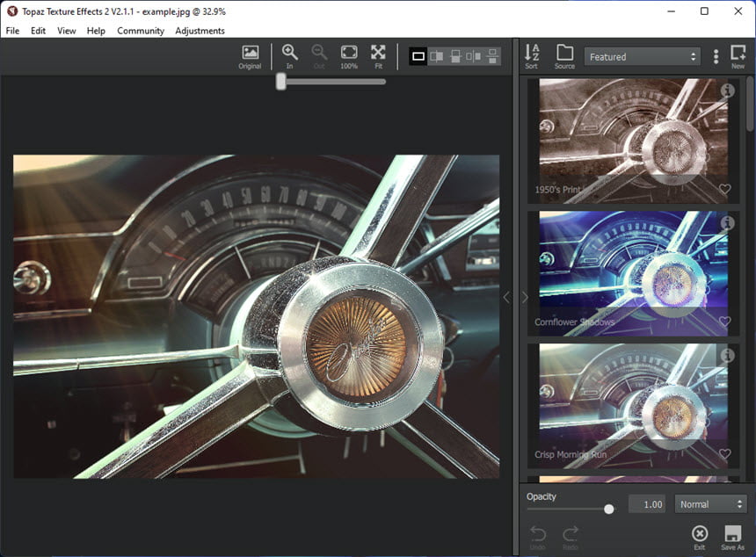The height and width of the screenshot is (557, 756).
Task: Click the Zoom Out magnifier
Action: (x=319, y=57)
